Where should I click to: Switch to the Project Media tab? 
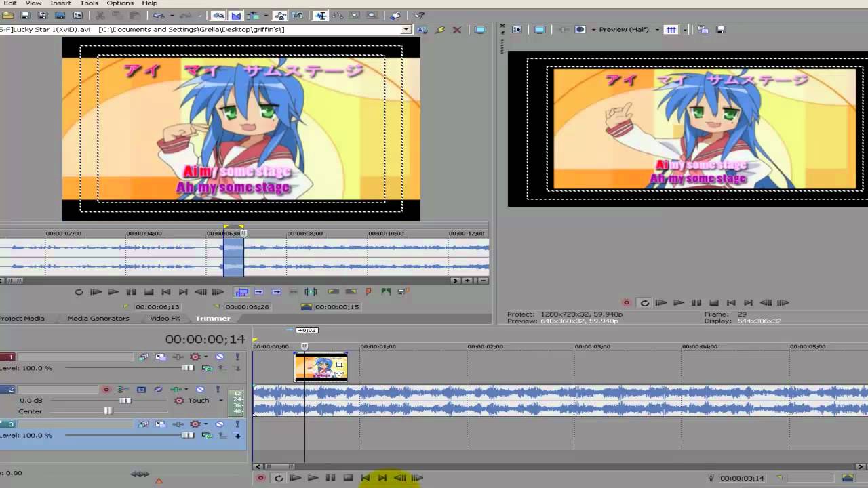click(22, 319)
